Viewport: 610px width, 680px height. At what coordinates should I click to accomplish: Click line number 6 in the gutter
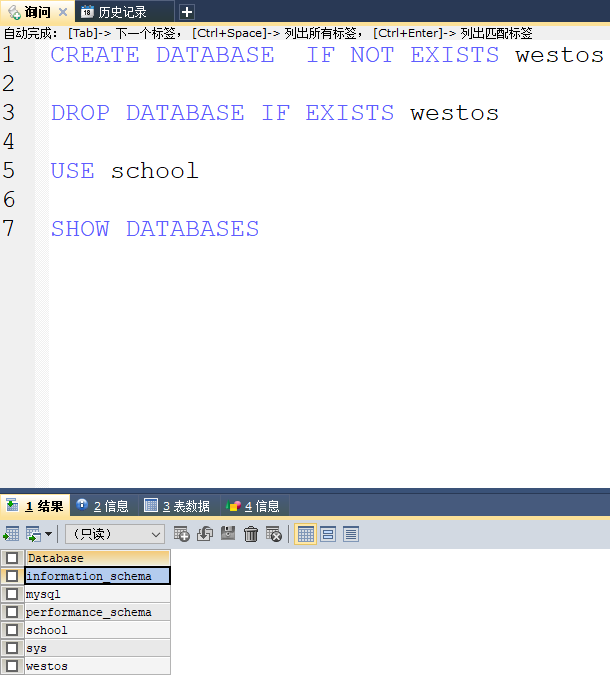(8, 199)
